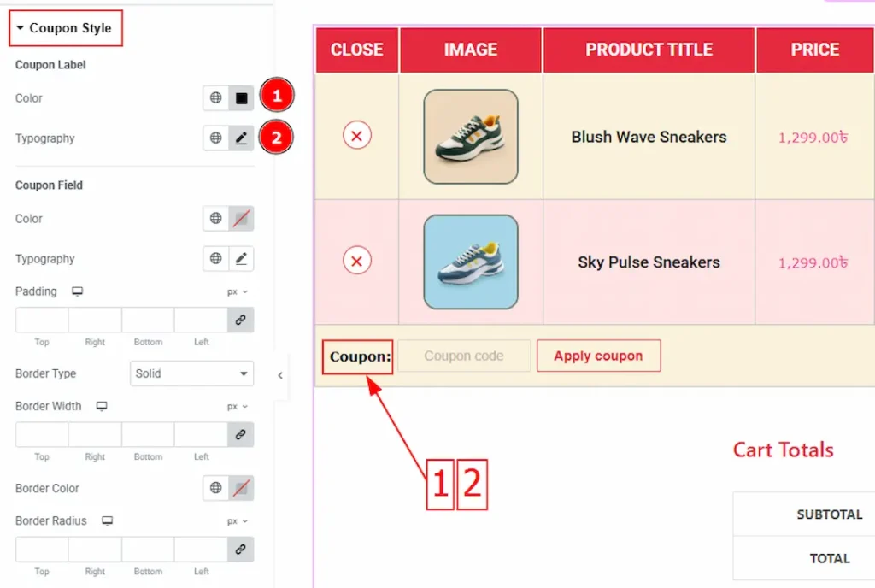Click globe icon for Coupon Field Typography

point(216,258)
